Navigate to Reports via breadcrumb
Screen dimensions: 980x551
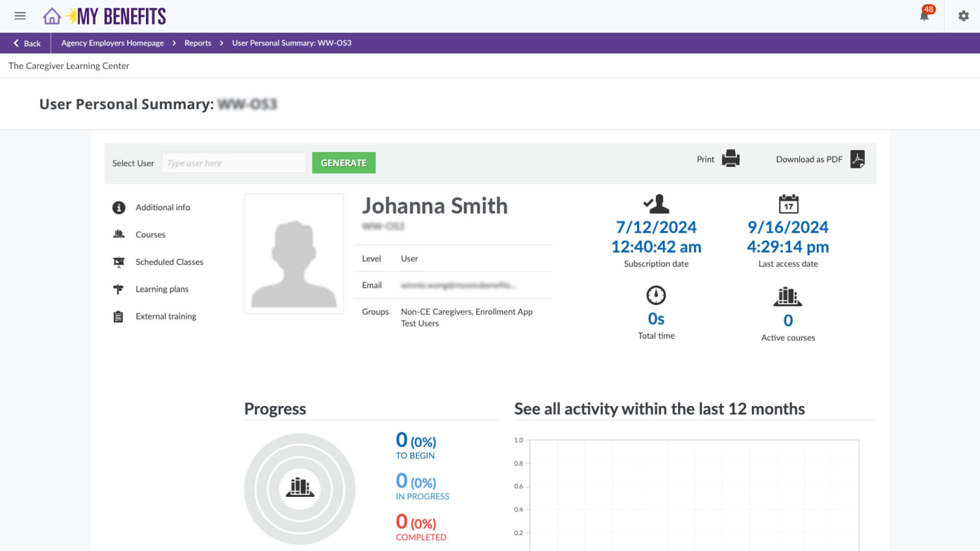198,43
